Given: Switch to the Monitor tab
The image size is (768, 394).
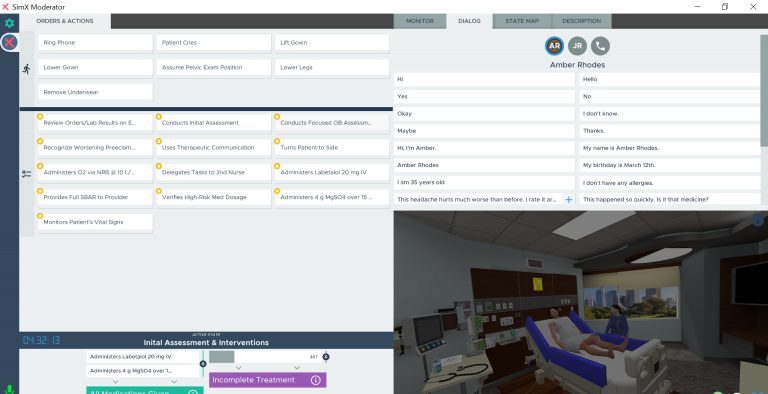Looking at the screenshot, I should coord(420,21).
